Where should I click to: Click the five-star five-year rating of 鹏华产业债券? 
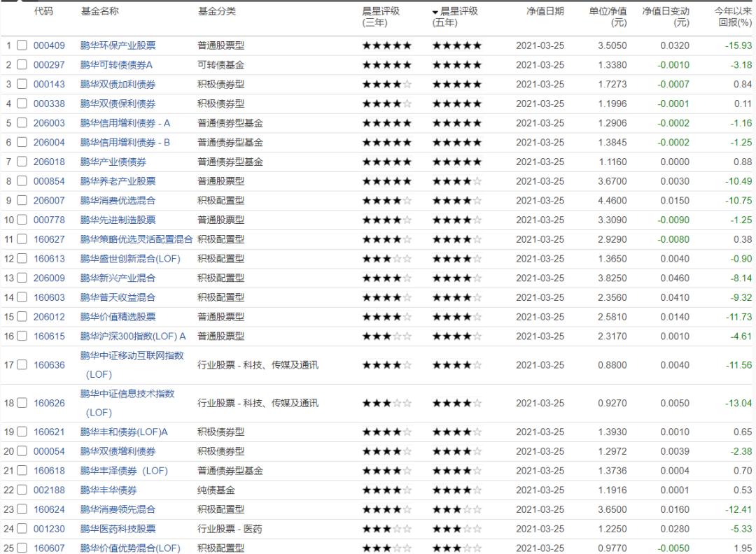click(x=456, y=162)
